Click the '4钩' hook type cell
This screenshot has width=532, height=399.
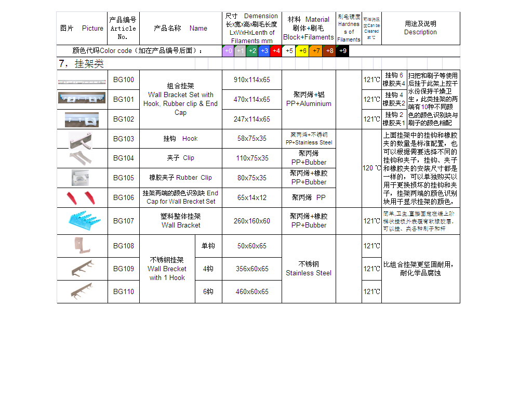[208, 269]
